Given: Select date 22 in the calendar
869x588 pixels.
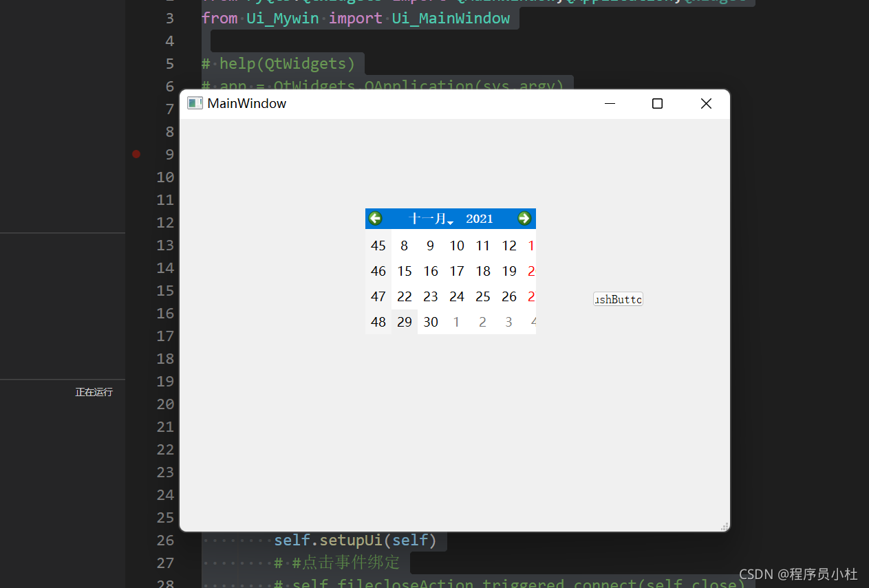Looking at the screenshot, I should 405,296.
